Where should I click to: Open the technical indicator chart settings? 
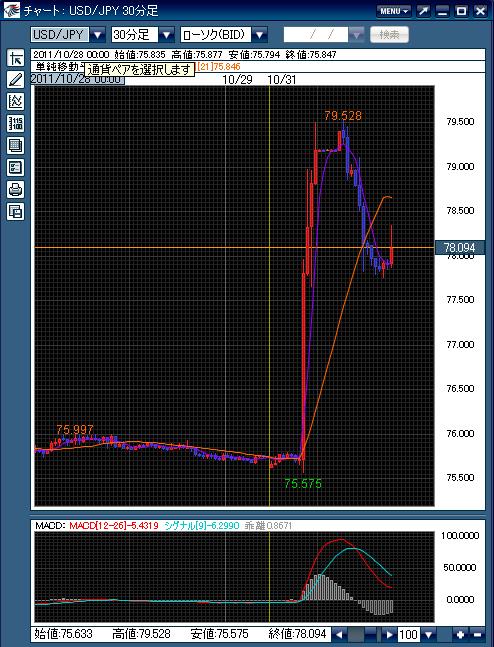pos(16,101)
